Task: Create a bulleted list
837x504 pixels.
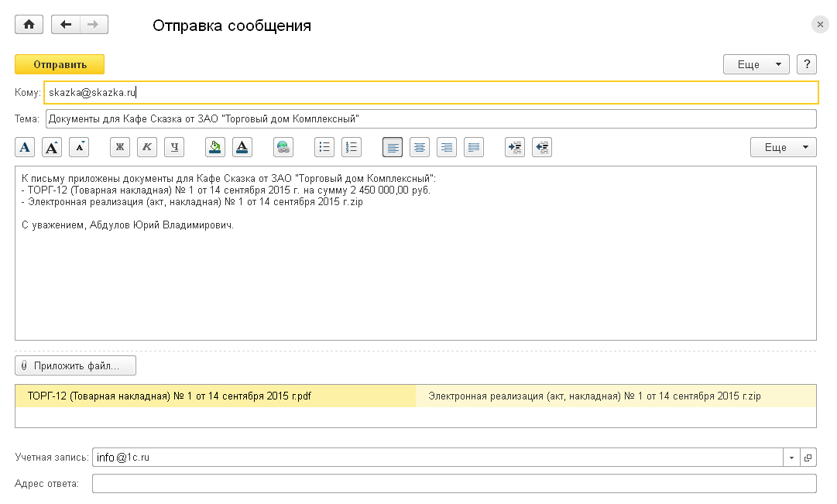Action: click(x=324, y=147)
